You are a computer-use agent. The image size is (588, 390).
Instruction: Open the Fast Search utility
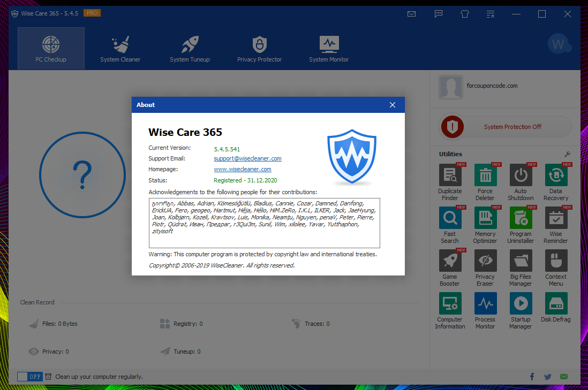tap(450, 225)
